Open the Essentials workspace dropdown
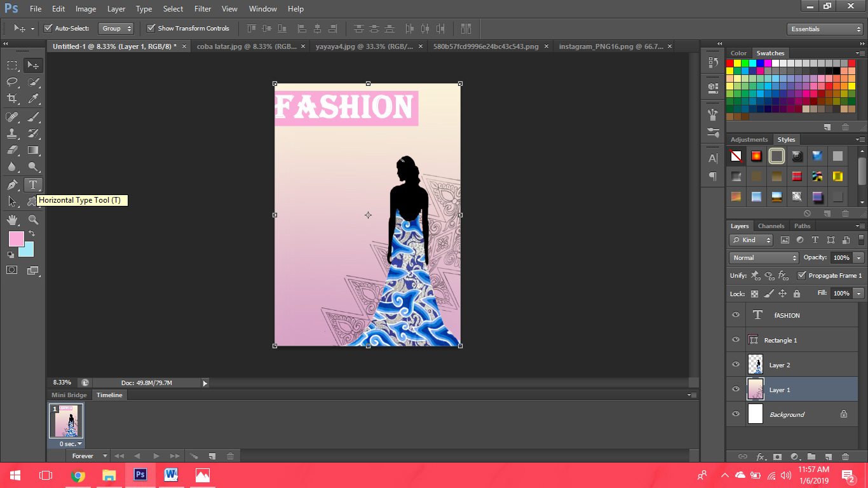This screenshot has width=868, height=488. 824,29
